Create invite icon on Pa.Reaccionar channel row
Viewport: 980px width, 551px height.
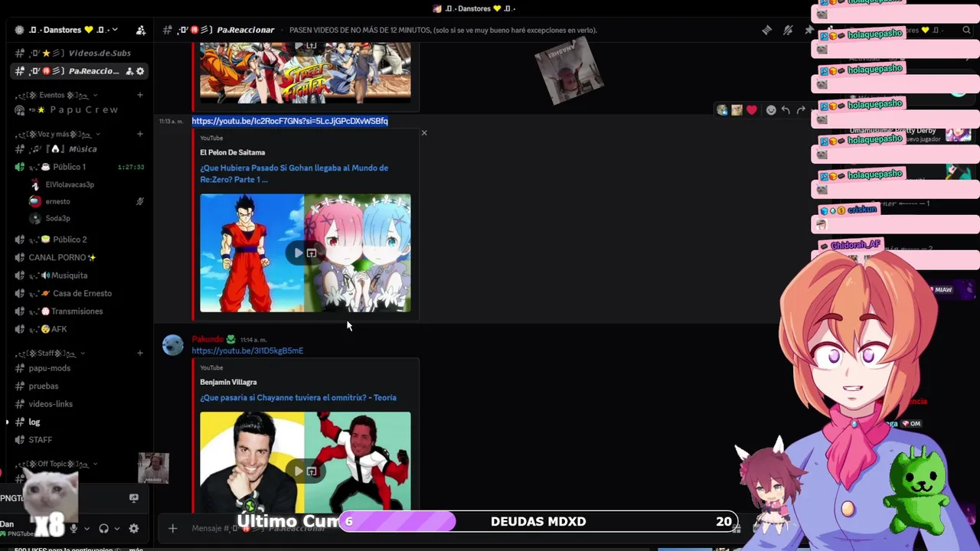(129, 71)
